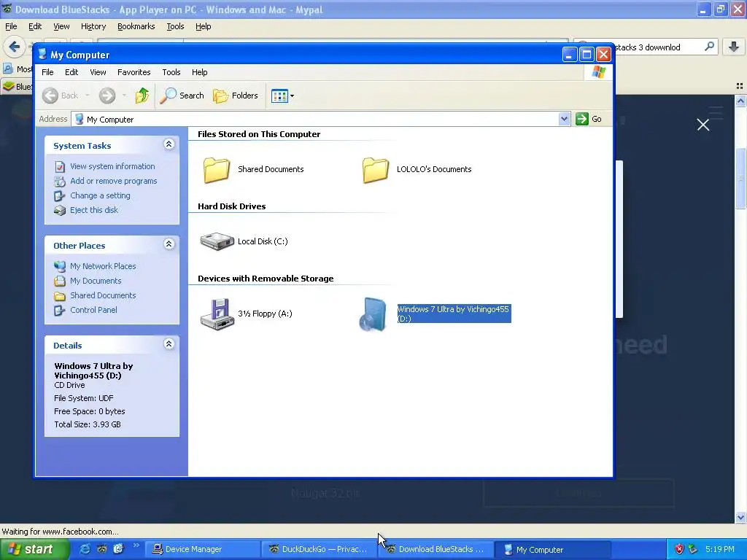Screen dimensions: 747x560
Task: Click the Hard Disk Drives heading
Action: [231, 206]
